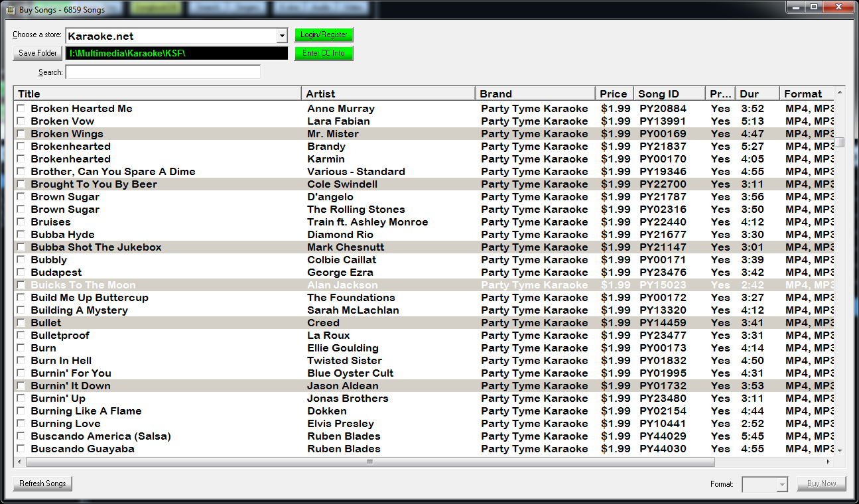859x504 pixels.
Task: Sort list by Title column header
Action: (x=157, y=94)
